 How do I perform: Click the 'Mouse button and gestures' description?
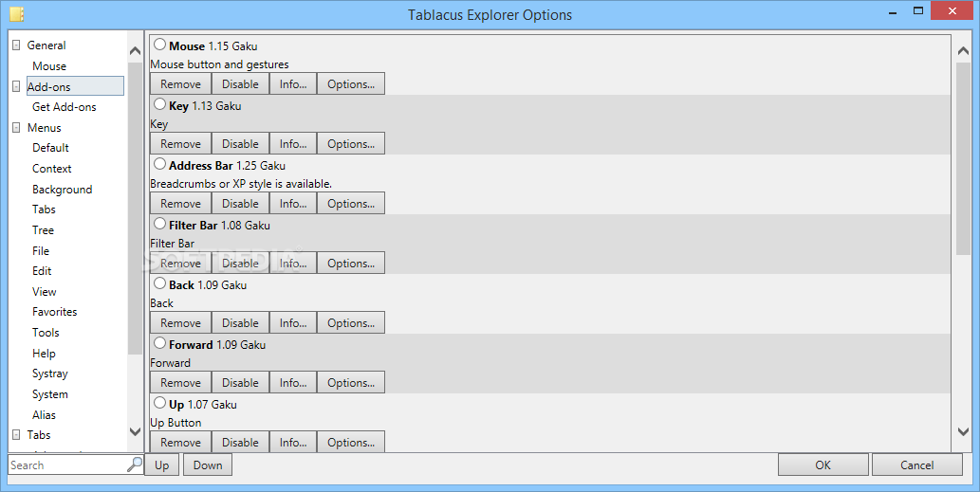(x=219, y=64)
